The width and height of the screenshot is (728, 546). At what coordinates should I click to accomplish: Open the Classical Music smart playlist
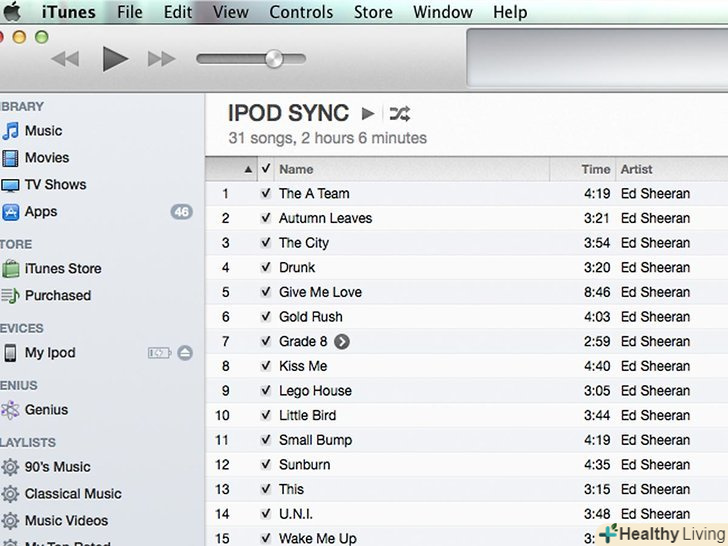click(73, 494)
